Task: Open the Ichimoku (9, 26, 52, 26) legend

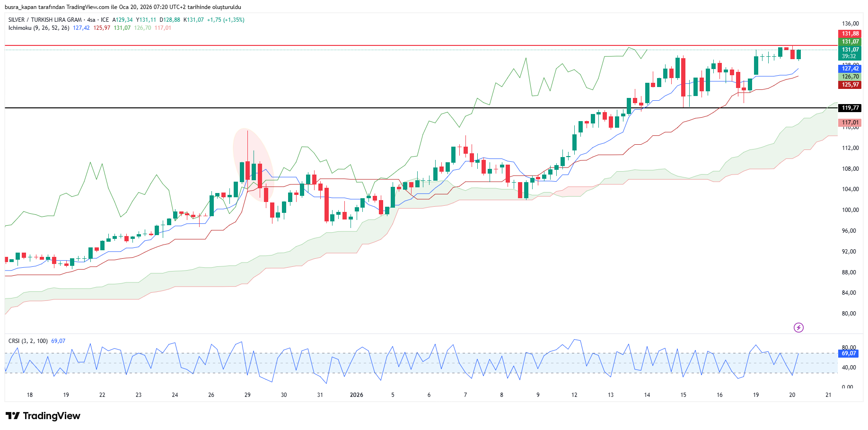Action: pyautogui.click(x=39, y=28)
